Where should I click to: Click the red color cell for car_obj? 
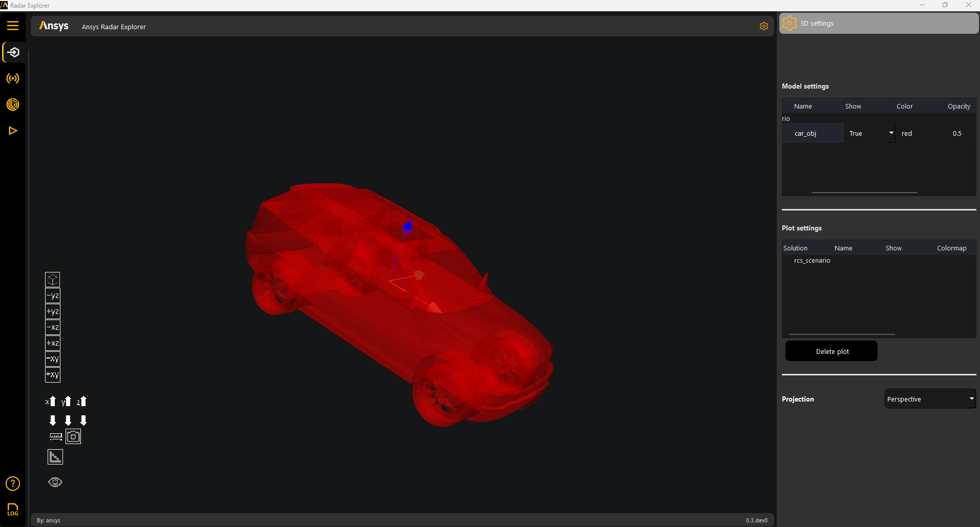(x=907, y=133)
